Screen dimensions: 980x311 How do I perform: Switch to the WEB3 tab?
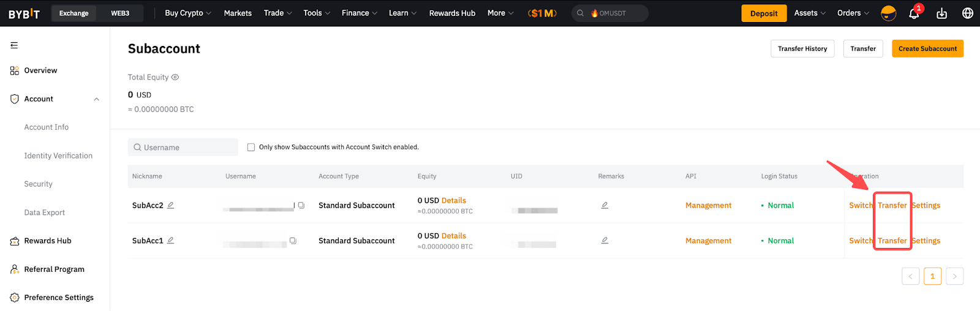click(x=120, y=13)
